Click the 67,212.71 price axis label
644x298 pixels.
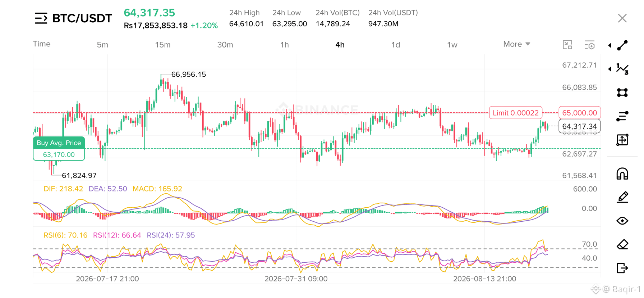coord(579,65)
